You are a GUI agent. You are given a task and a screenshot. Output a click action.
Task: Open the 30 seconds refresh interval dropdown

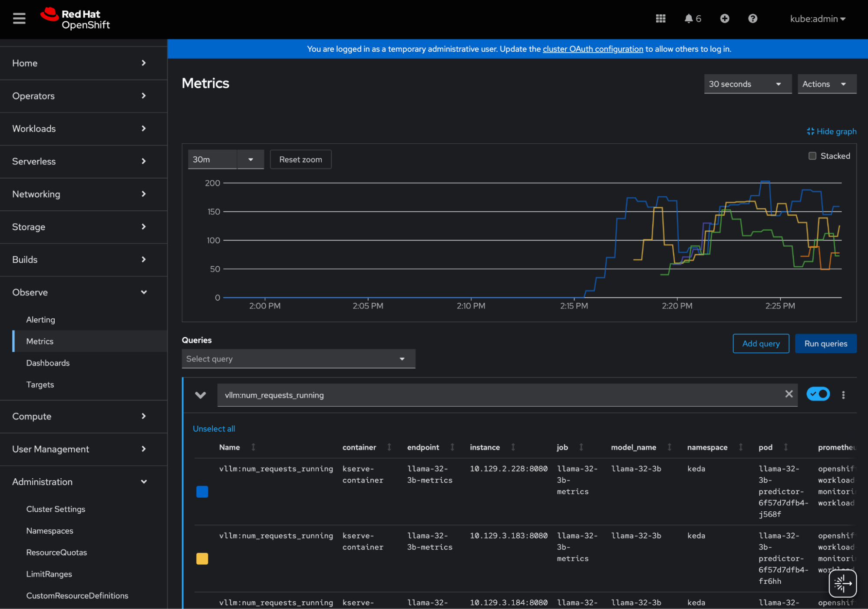click(x=747, y=84)
